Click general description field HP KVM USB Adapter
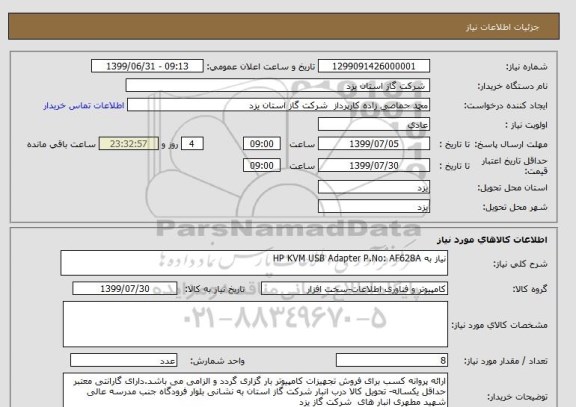This screenshot has width=576, height=407. [x=254, y=263]
